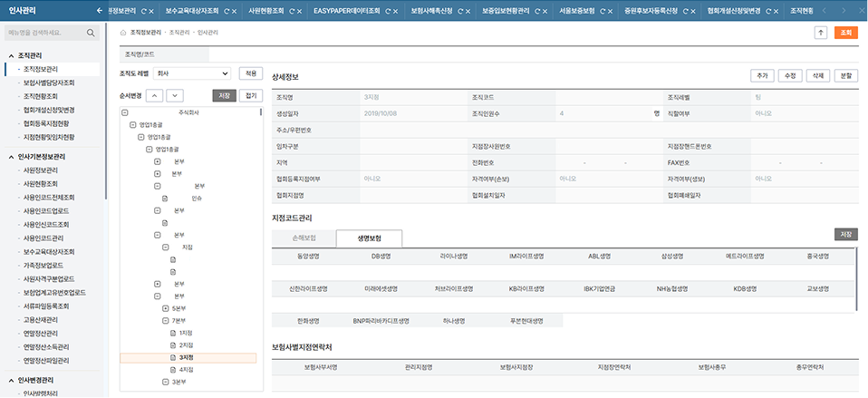Collapse the 7본부 tree node

(165, 321)
